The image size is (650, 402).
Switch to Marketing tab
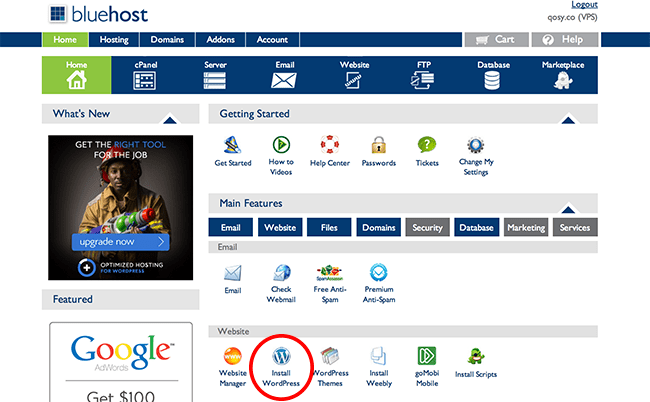tap(526, 228)
